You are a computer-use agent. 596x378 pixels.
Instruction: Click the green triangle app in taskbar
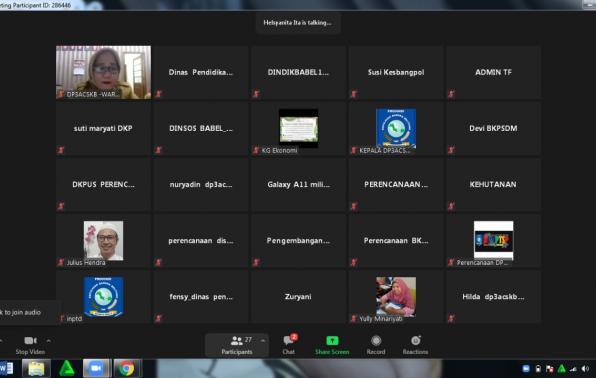coord(67,368)
